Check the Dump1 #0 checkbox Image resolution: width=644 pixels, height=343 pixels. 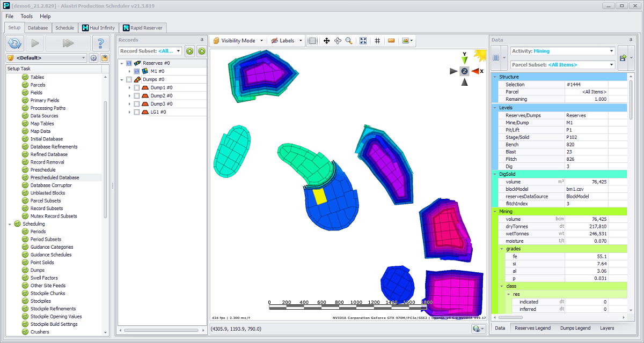tap(137, 87)
